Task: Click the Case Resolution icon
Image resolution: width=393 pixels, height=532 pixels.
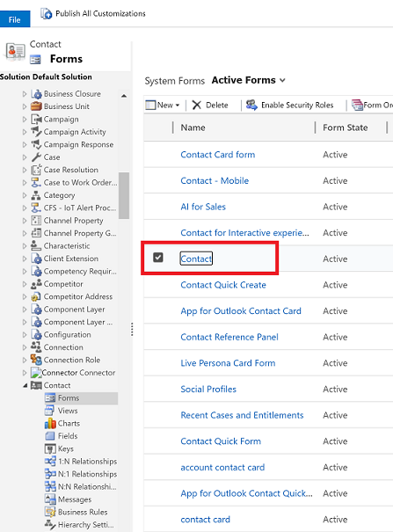Action: [x=36, y=170]
